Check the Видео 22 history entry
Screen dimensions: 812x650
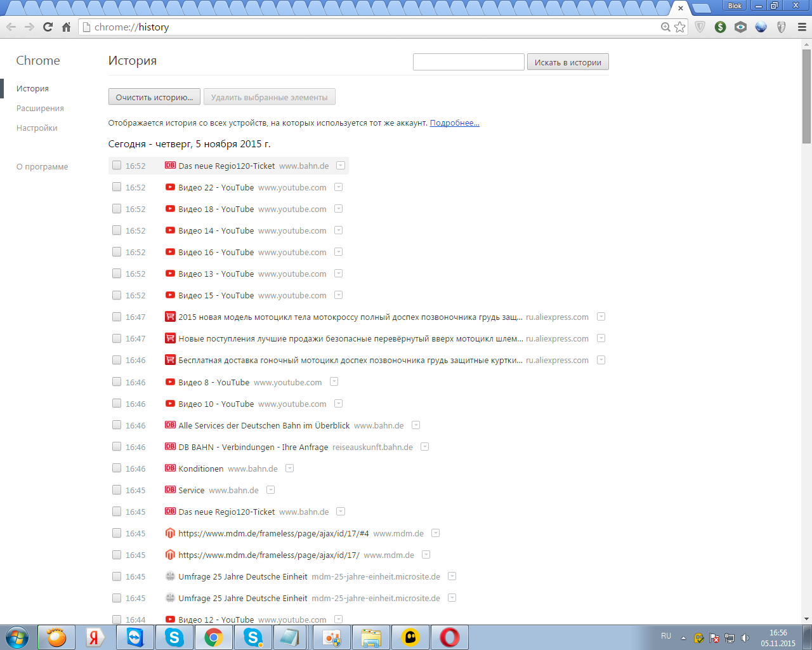[x=117, y=187]
